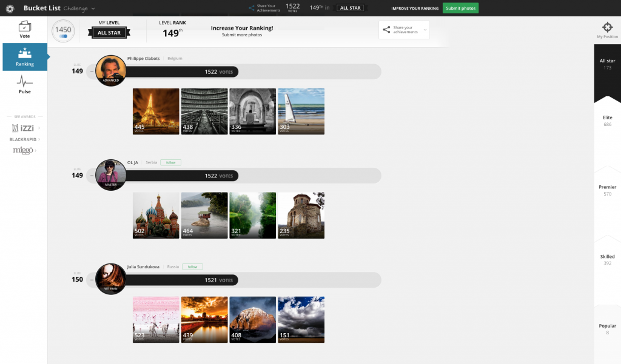Screen dimensions: 621x364
Task: Click the Share Your Achievements label in top bar
Action: 268,8
